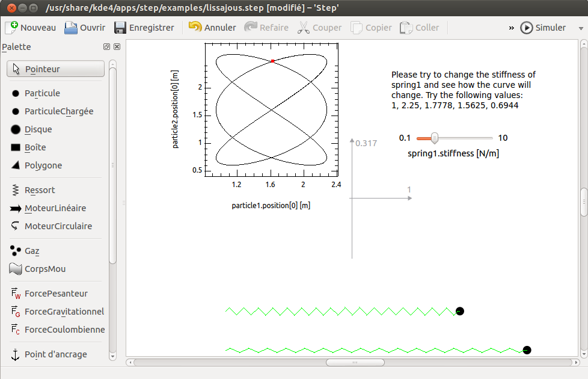Select the ForcePesanteur item
588x379 pixels.
[55, 294]
